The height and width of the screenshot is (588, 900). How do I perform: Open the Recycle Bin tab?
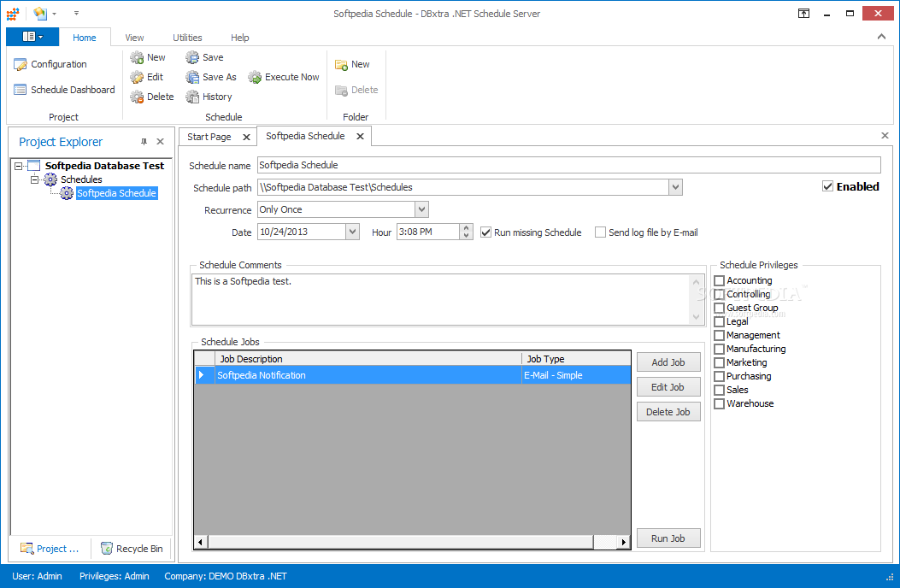click(x=132, y=549)
